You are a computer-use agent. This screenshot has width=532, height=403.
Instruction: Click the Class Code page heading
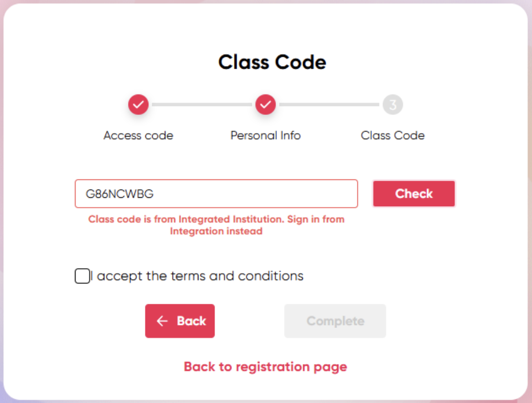272,62
